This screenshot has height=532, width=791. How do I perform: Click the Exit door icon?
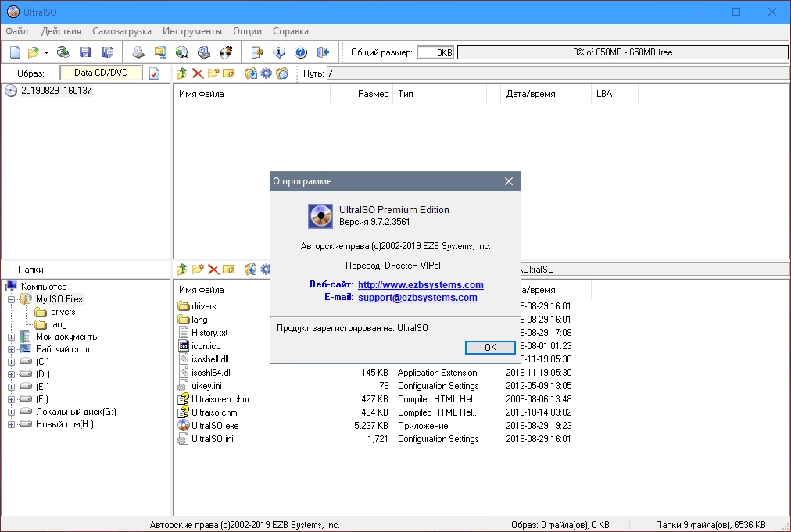[x=323, y=52]
